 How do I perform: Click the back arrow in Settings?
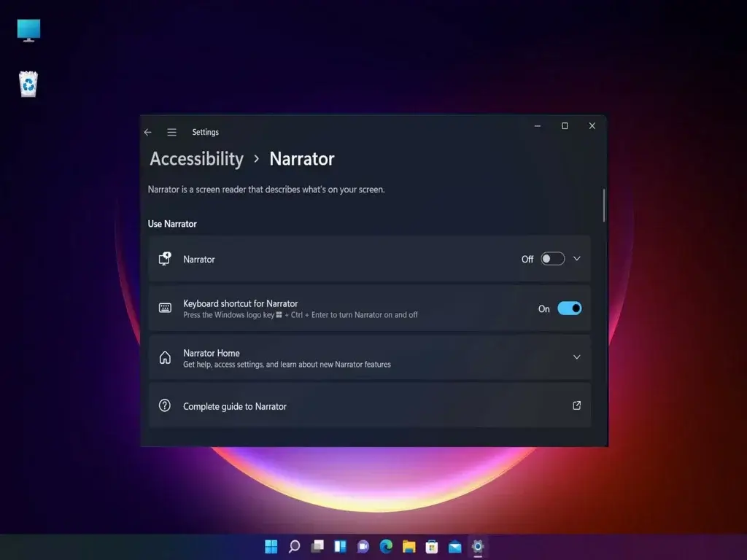[x=148, y=132]
